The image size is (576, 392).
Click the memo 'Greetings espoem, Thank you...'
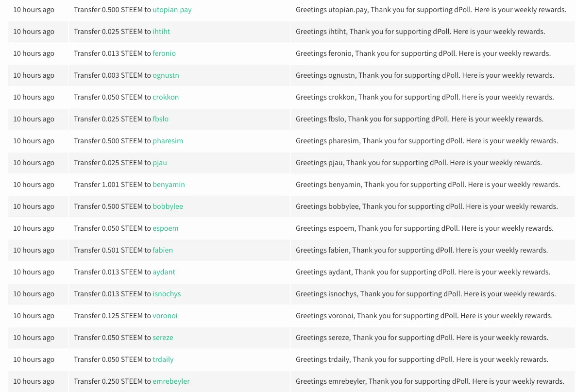pos(424,228)
